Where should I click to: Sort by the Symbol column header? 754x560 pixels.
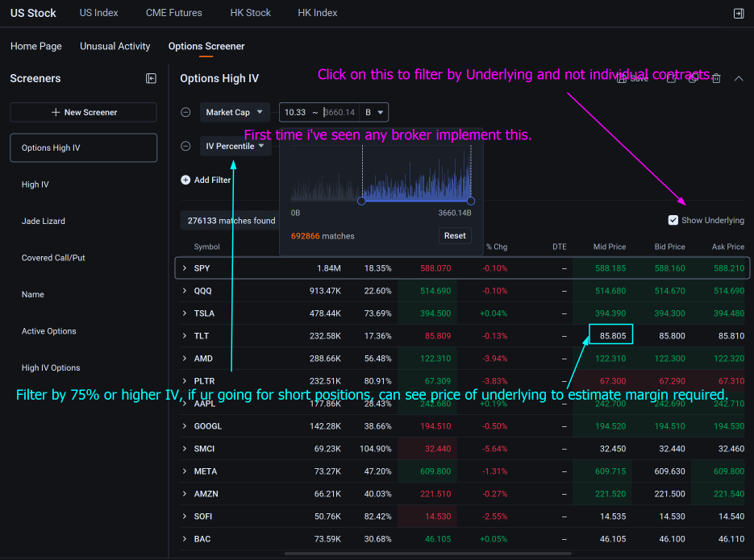[x=206, y=247]
